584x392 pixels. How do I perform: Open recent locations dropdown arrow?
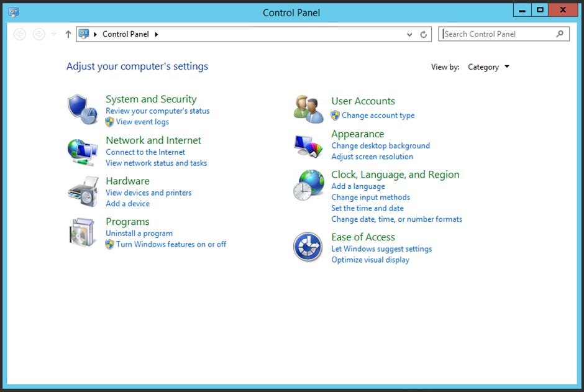coord(54,34)
